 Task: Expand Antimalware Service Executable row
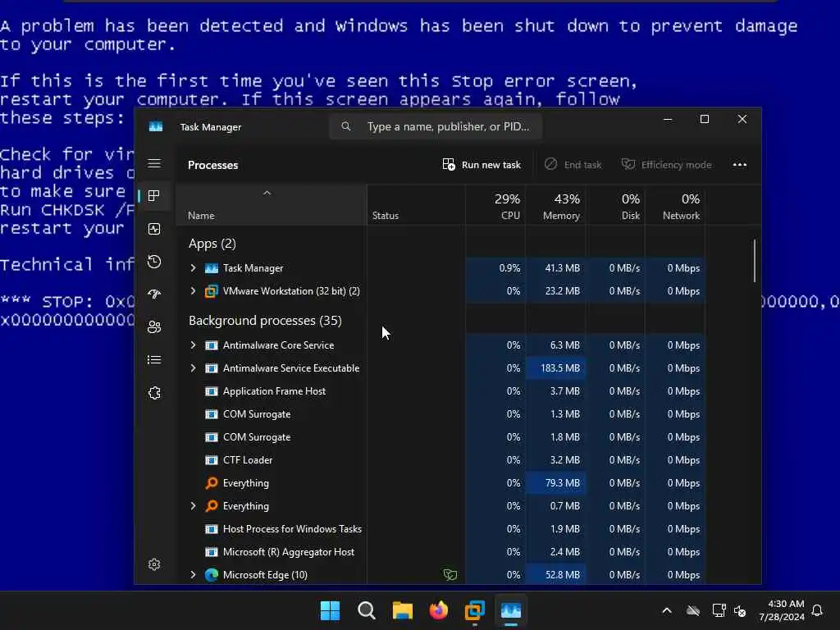click(193, 368)
